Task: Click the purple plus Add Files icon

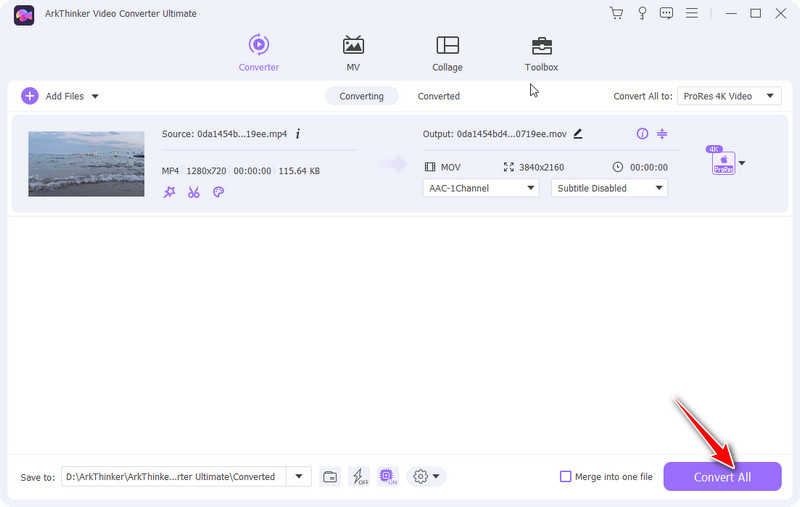Action: 30,96
